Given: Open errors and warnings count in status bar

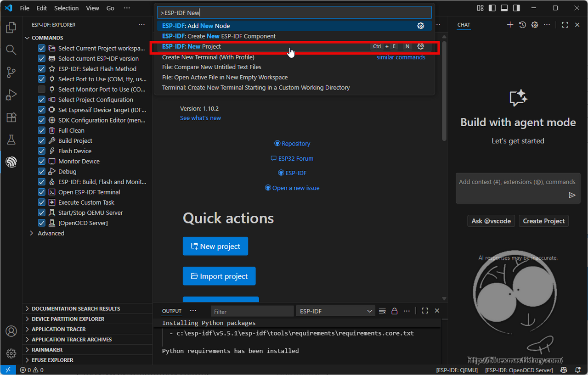Looking at the screenshot, I should click(x=32, y=370).
